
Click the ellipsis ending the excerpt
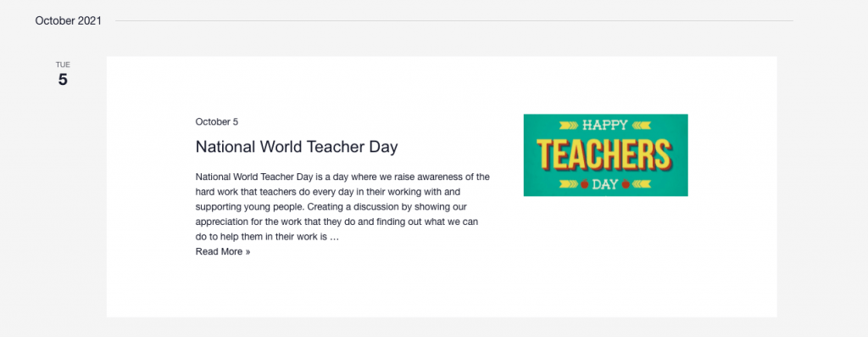[334, 237]
